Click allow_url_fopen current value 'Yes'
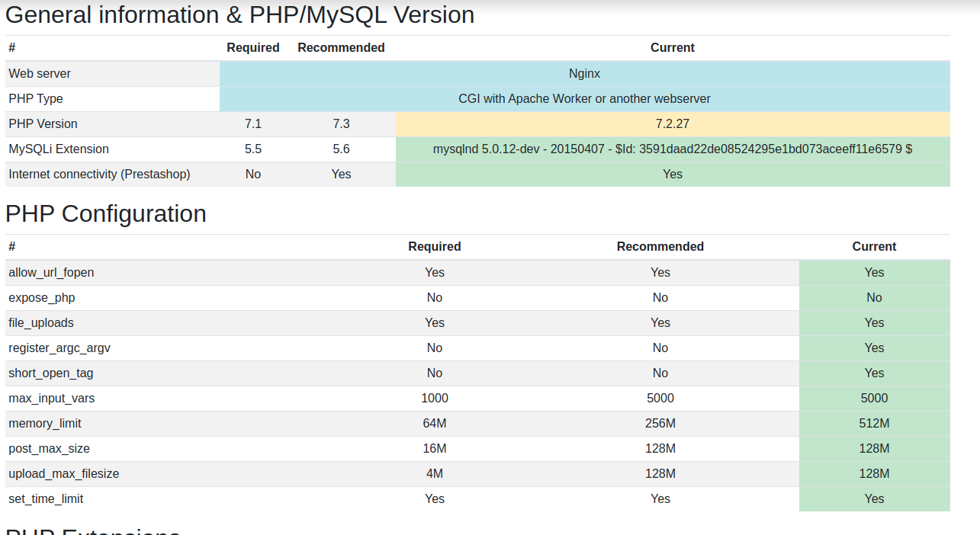The image size is (980, 535). point(875,273)
